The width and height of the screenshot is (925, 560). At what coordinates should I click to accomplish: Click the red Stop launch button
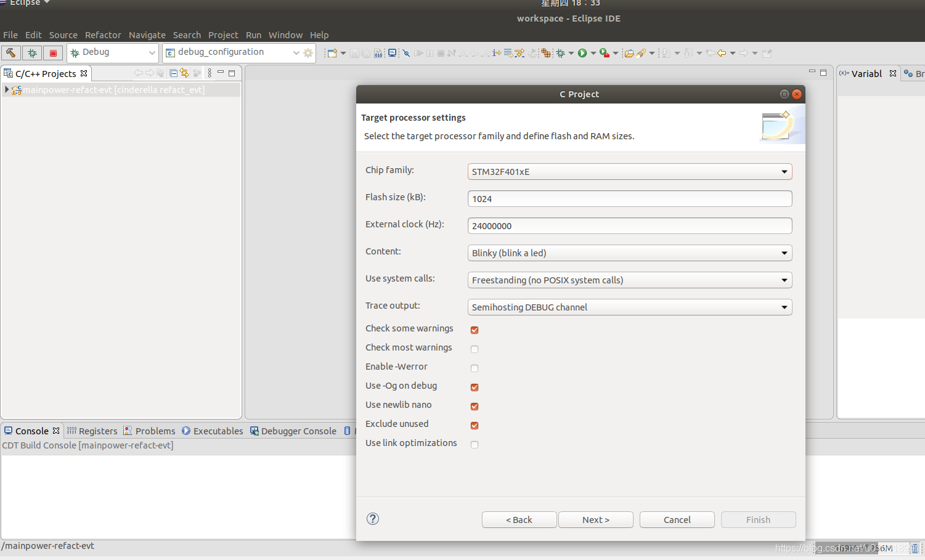[53, 53]
